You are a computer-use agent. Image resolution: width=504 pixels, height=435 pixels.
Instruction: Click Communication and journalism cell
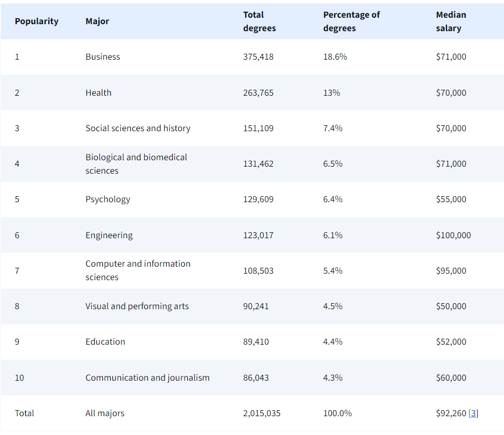147,378
